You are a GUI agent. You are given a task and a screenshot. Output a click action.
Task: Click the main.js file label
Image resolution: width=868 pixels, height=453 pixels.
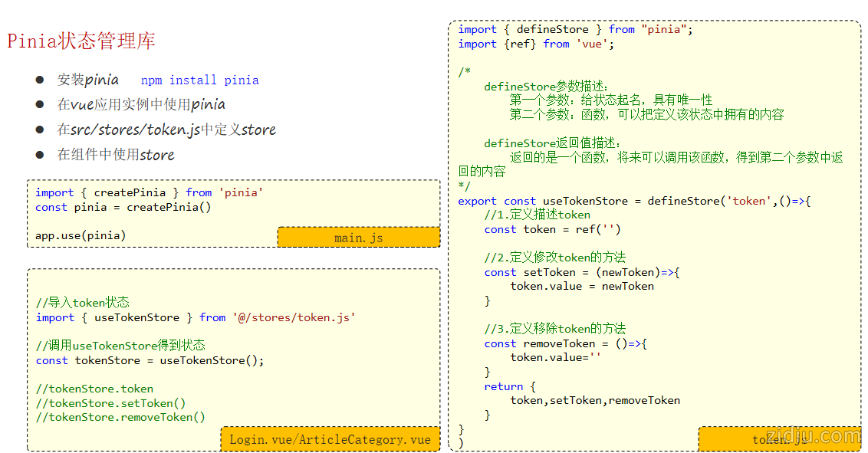click(358, 238)
